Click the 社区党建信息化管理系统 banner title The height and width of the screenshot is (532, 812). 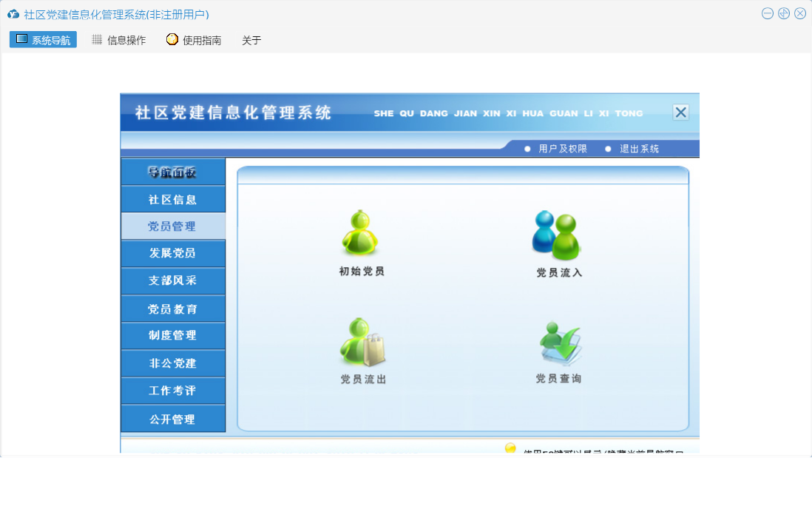(233, 112)
